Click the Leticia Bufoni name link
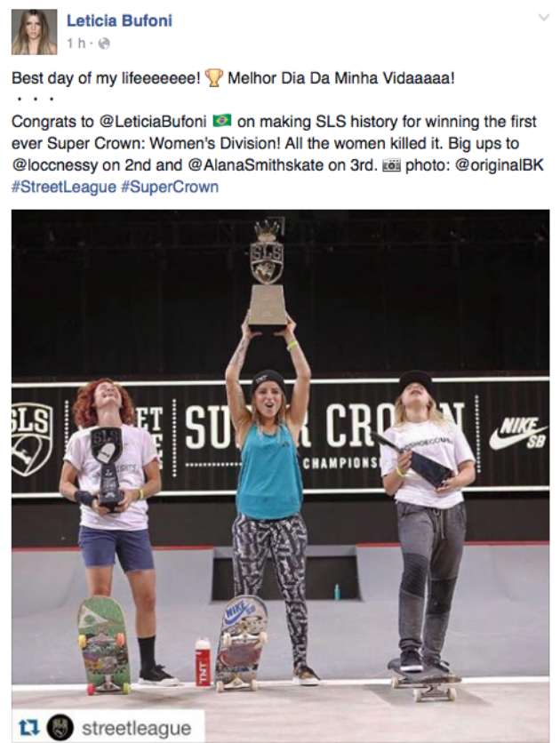The height and width of the screenshot is (743, 560). [119, 20]
